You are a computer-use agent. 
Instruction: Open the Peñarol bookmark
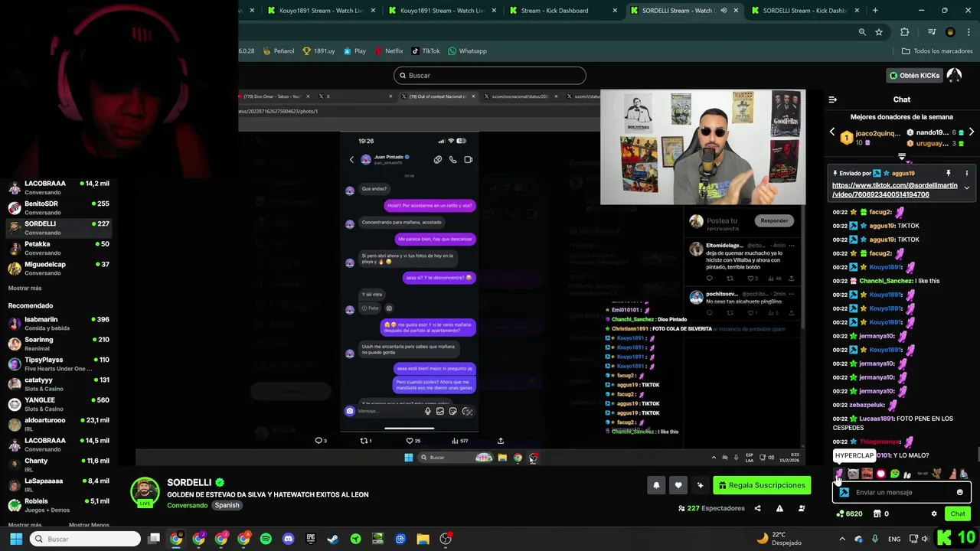point(278,51)
